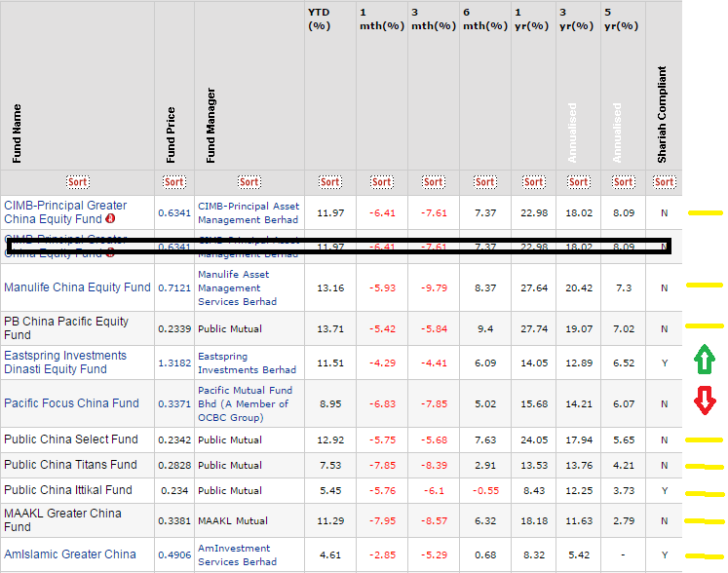Screen dimensions: 728x573
Task: Open Pacific Mutual Fund Bhd manager link
Action: click(x=246, y=404)
